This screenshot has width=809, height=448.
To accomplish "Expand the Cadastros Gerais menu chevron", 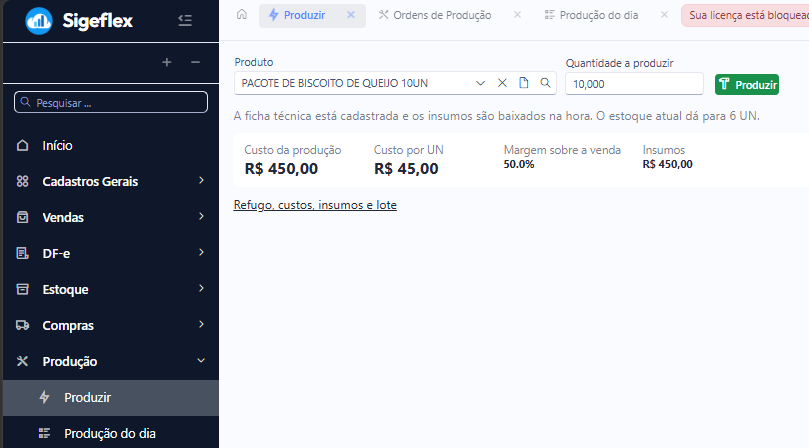I will click(x=201, y=180).
